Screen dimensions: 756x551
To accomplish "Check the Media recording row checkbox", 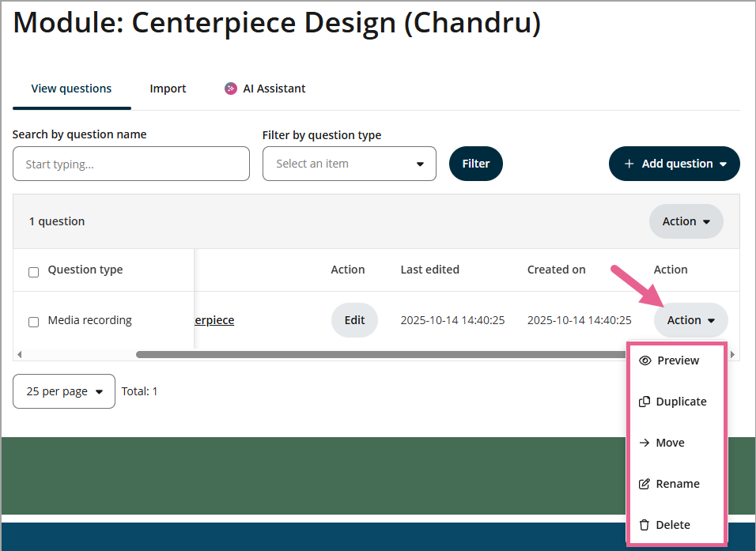I will point(33,322).
